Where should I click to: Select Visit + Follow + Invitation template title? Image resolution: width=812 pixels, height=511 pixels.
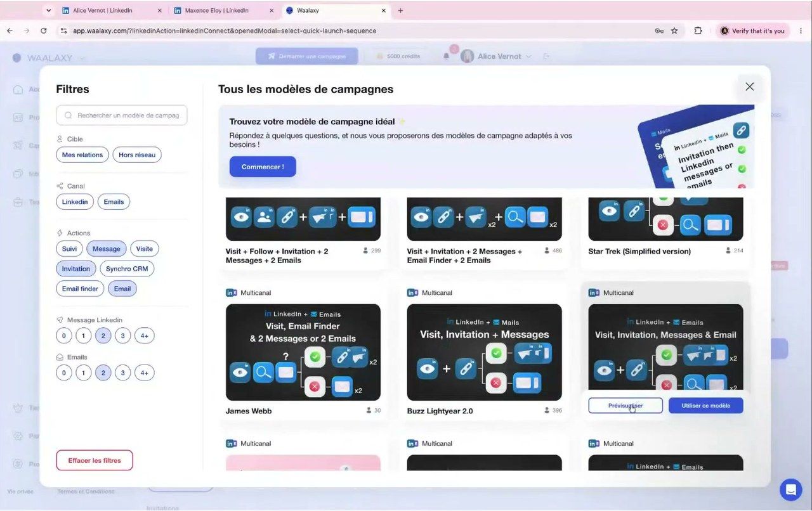pos(277,256)
